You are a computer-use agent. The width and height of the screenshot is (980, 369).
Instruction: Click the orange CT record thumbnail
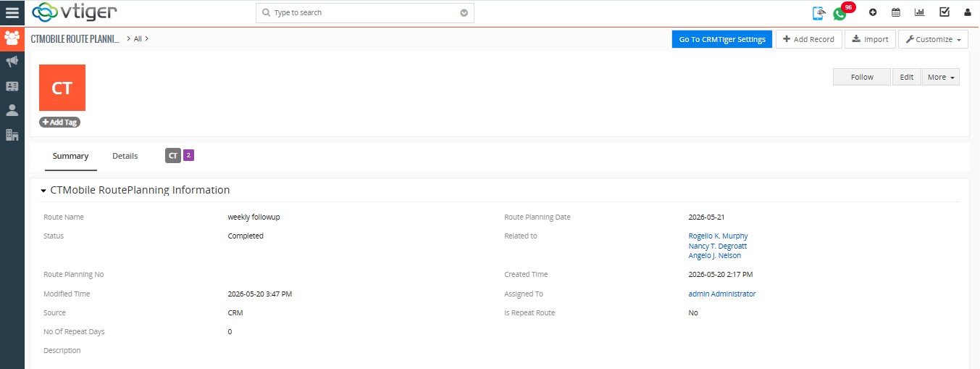(x=62, y=88)
